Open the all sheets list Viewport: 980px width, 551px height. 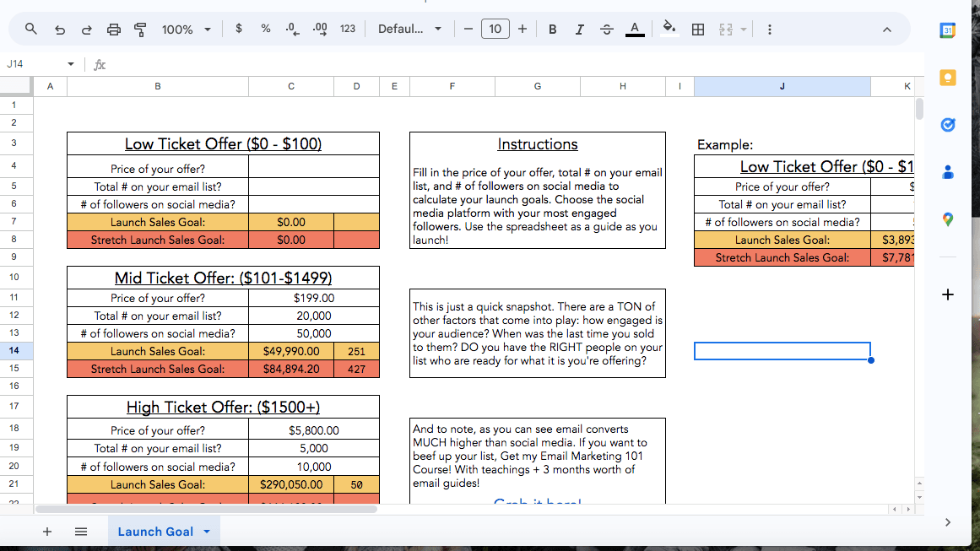pos(81,532)
